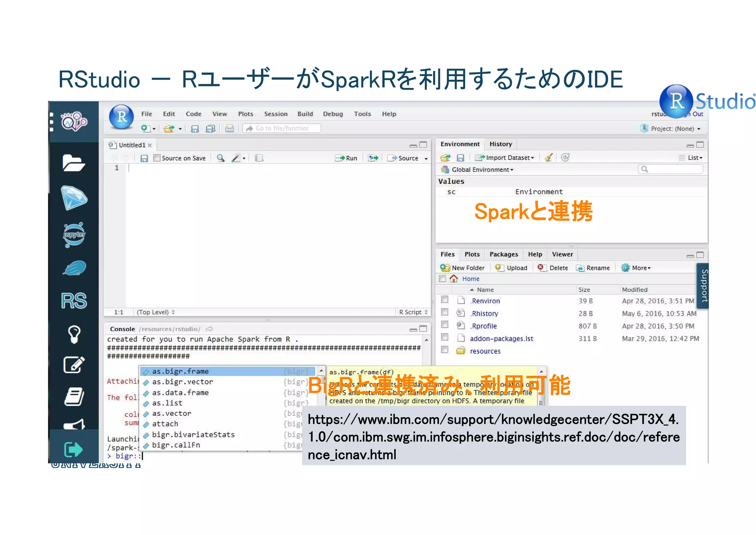The width and height of the screenshot is (756, 535).
Task: Click the save all documents icon
Action: click(210, 129)
